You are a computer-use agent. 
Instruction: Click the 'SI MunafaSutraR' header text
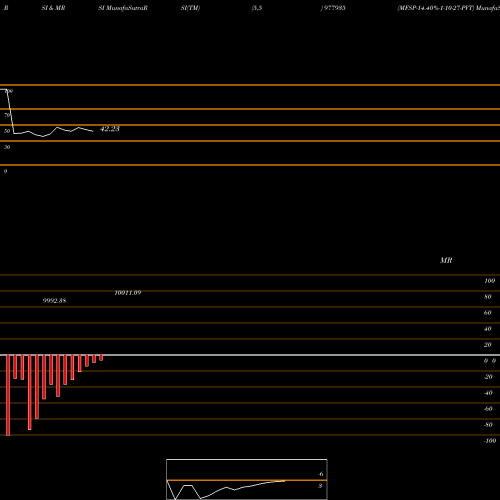coord(123,8)
